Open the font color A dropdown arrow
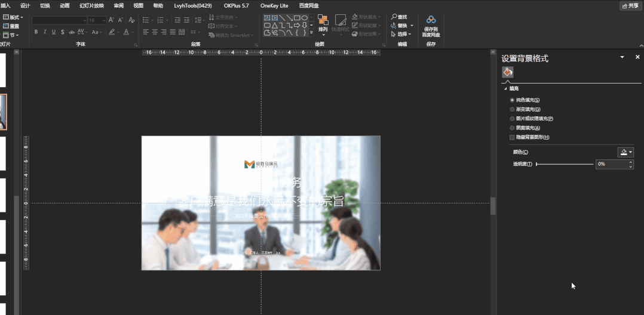The width and height of the screenshot is (644, 315). click(133, 32)
